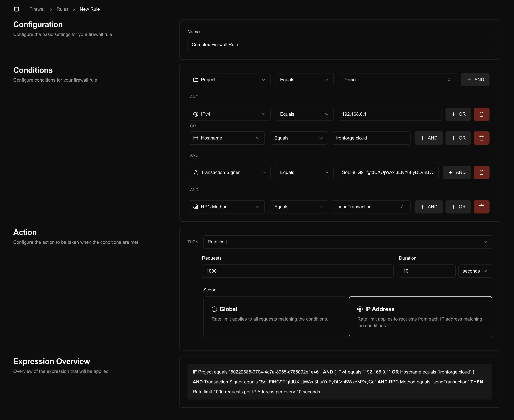
Task: Click the globe icon next to IPv4
Action: pyautogui.click(x=196, y=114)
